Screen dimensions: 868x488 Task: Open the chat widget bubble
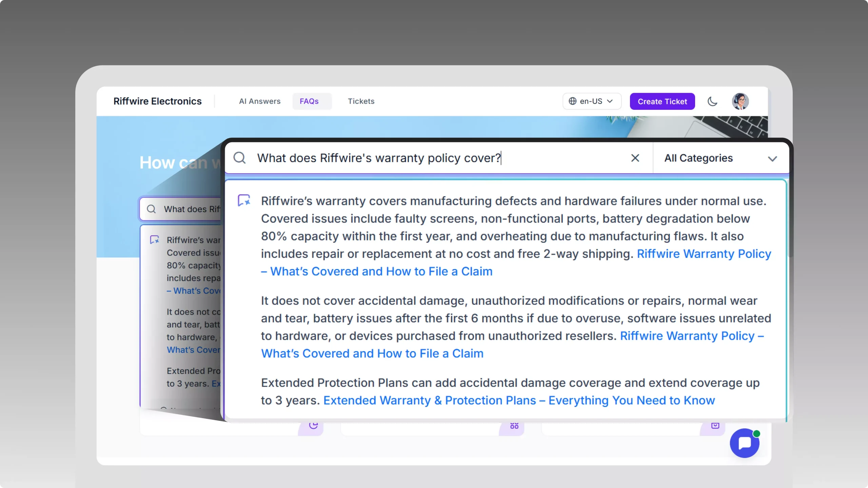click(x=745, y=443)
